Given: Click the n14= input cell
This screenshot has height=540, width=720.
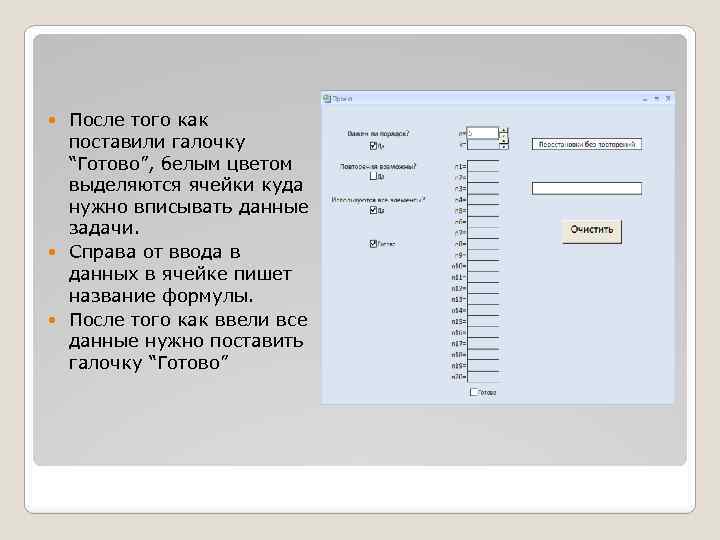Looking at the screenshot, I should [483, 310].
